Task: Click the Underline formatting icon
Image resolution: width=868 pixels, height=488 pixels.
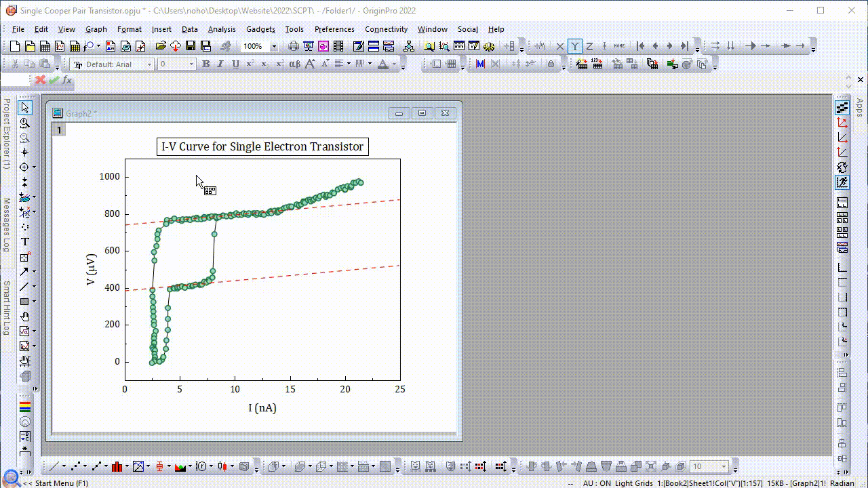Action: [x=236, y=64]
